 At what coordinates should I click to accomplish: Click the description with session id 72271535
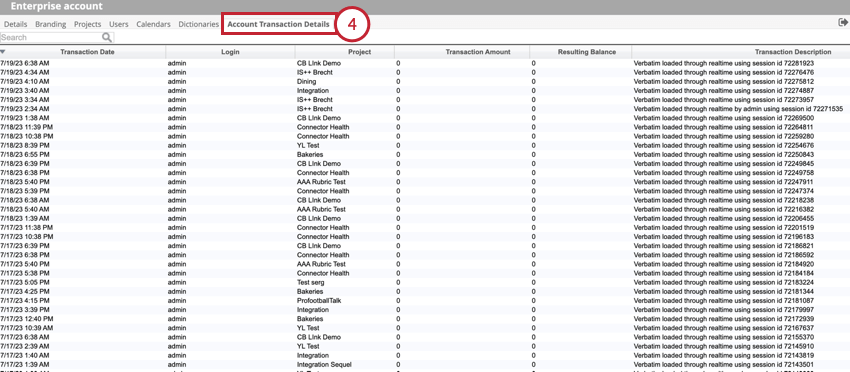(x=738, y=109)
